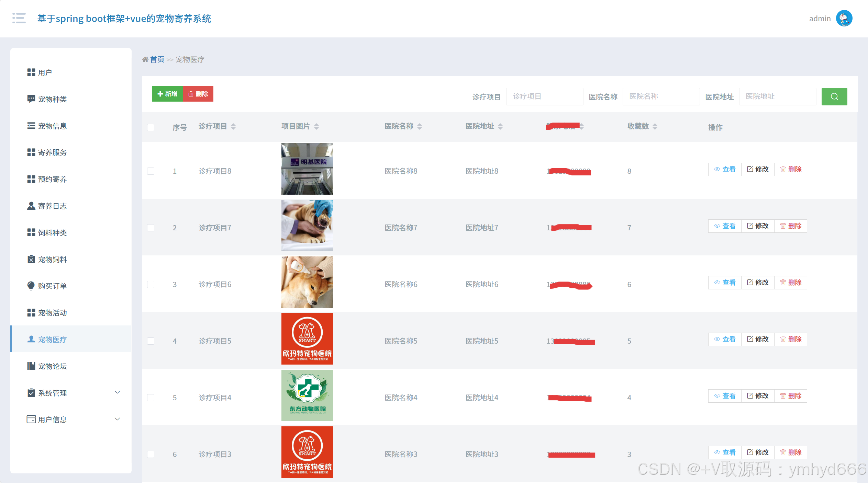
Task: Click the home icon in breadcrumb
Action: tap(145, 60)
